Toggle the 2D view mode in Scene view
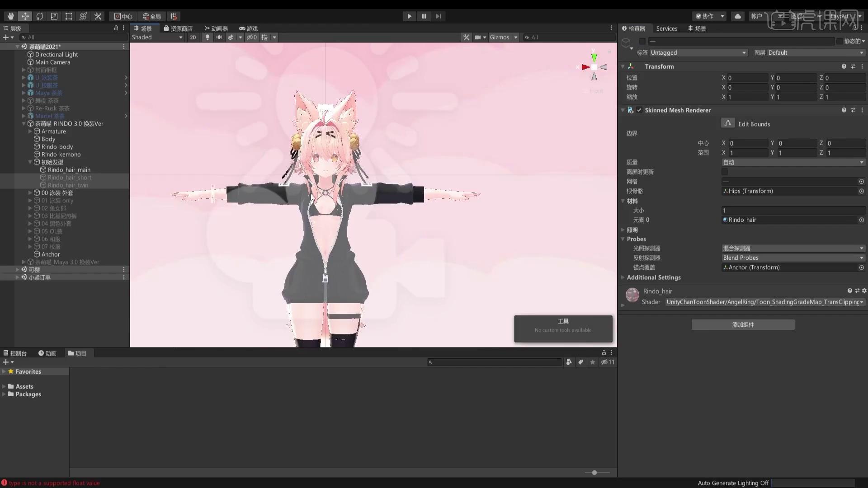Viewport: 868px width, 488px height. (x=193, y=38)
